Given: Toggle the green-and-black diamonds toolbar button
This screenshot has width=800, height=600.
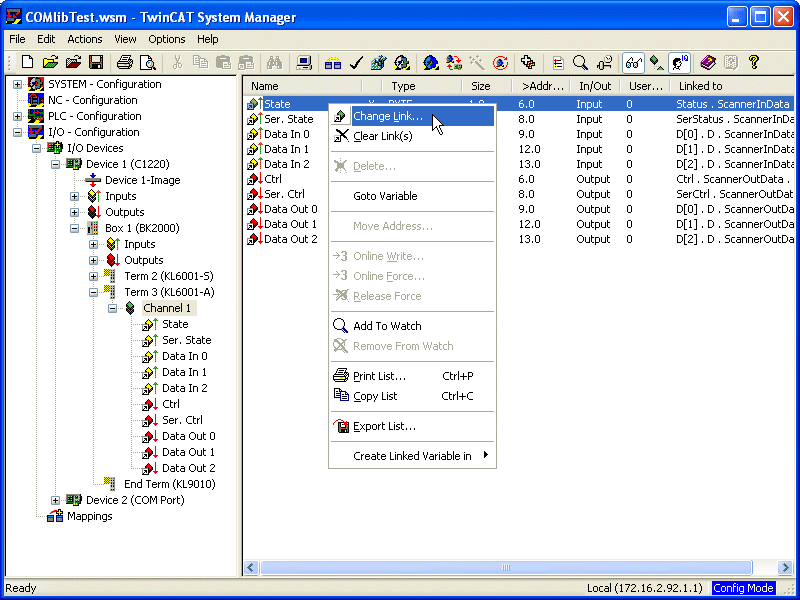Looking at the screenshot, I should click(657, 63).
